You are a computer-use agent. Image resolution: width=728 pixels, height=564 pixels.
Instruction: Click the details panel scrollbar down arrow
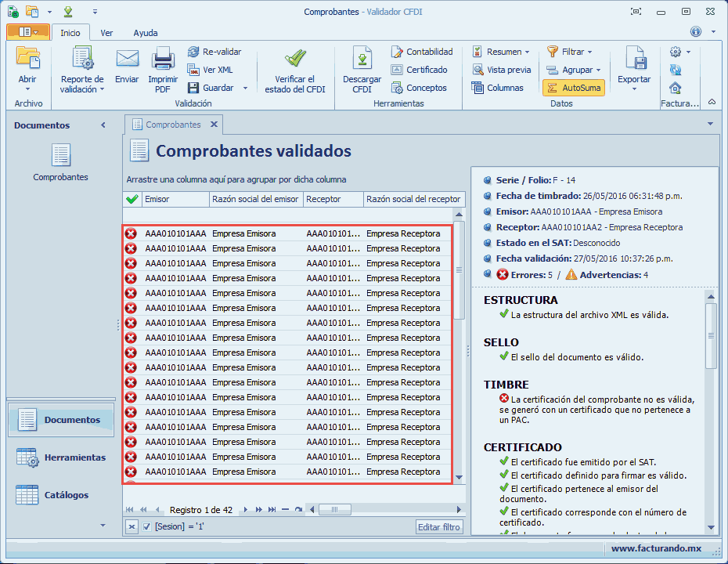coord(711,527)
